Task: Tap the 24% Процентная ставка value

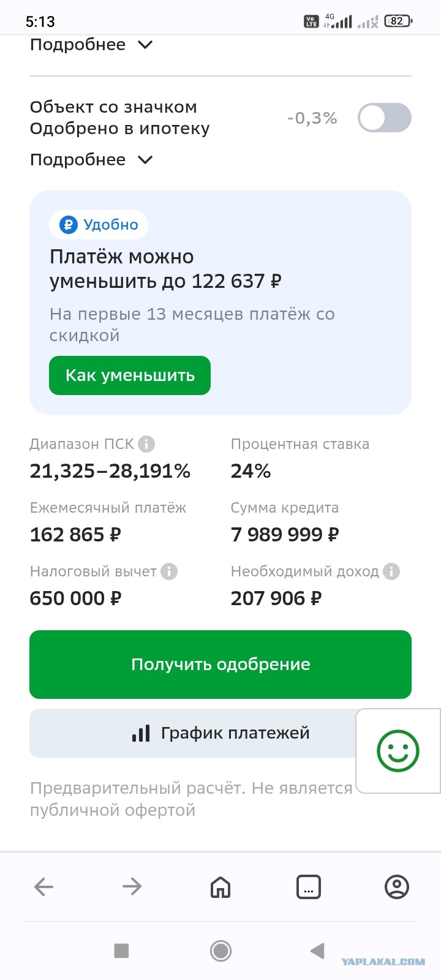Action: 251,471
